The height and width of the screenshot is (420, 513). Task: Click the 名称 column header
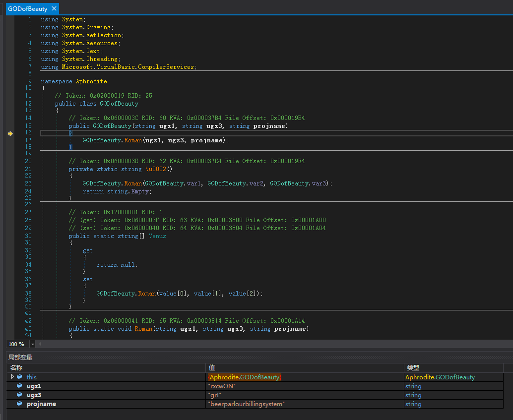16,368
